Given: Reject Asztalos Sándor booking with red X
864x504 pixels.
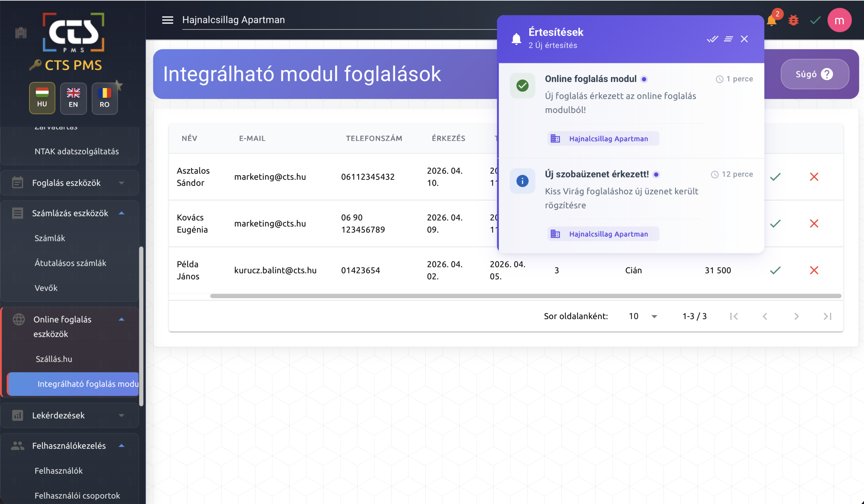Looking at the screenshot, I should coord(814,177).
